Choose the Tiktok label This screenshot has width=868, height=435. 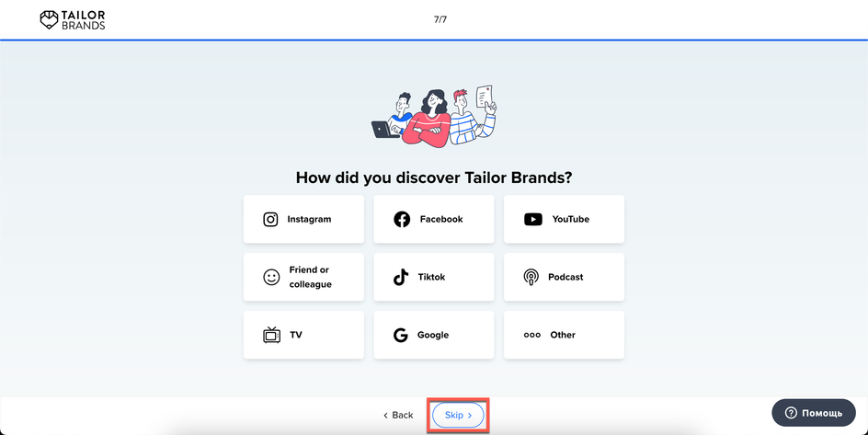coord(431,277)
